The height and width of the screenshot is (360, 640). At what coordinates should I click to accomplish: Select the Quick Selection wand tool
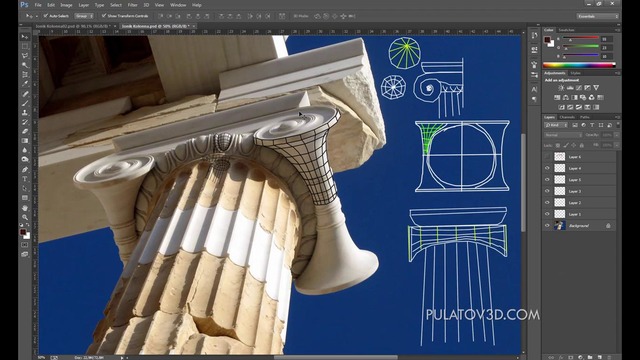point(25,65)
